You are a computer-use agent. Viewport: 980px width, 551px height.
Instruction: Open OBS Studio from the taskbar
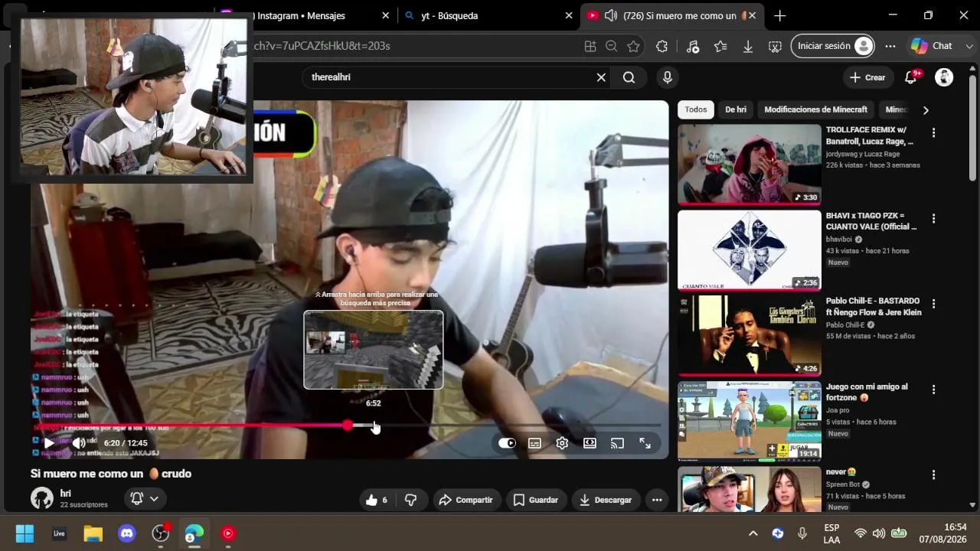(x=161, y=533)
